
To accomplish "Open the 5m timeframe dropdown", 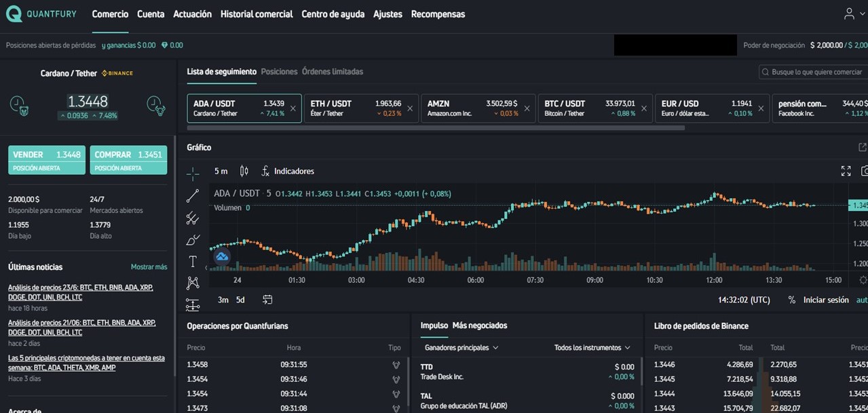I will click(221, 171).
